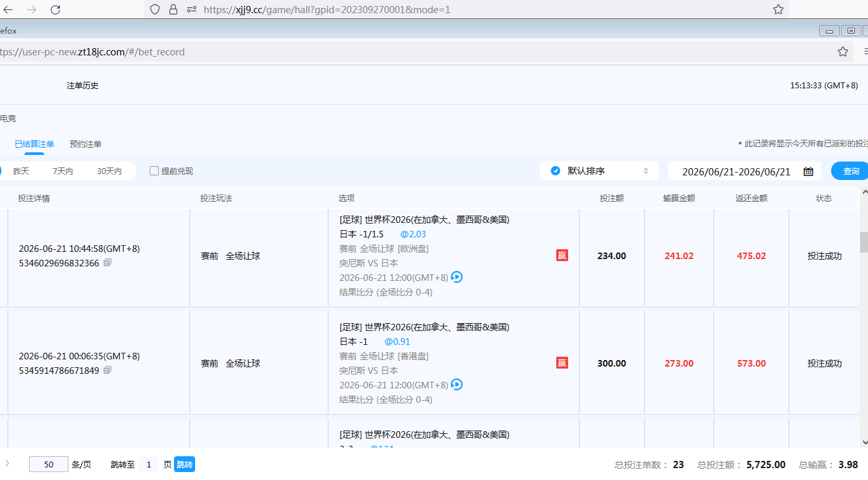Click the 选项 column header
The width and height of the screenshot is (868, 480).
pos(347,198)
